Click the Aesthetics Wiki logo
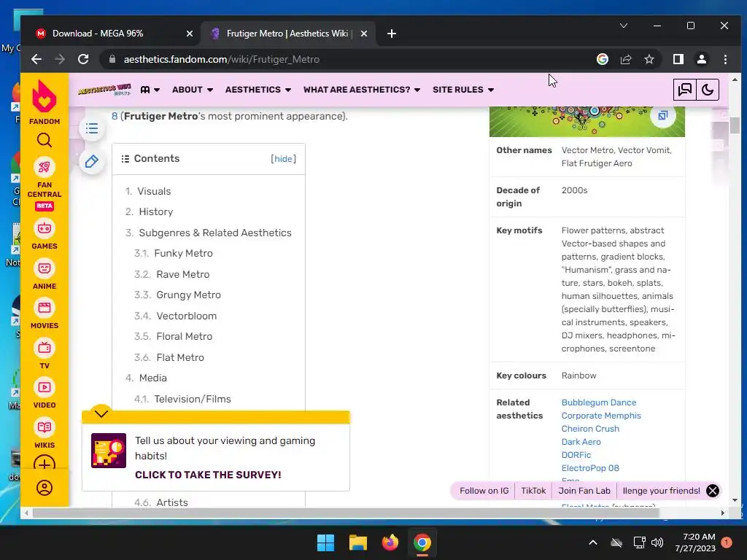This screenshot has width=747, height=560. tap(105, 90)
